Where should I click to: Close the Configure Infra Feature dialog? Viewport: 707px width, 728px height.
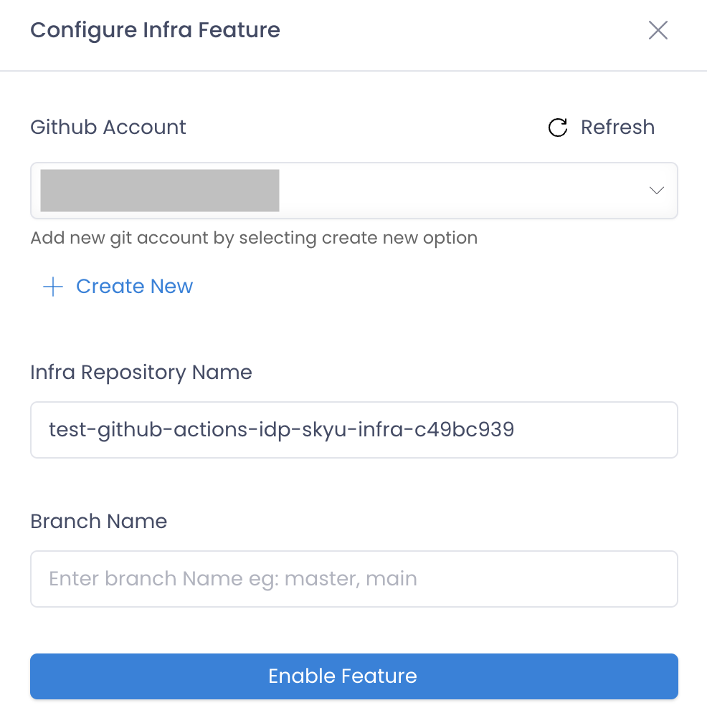point(658,30)
